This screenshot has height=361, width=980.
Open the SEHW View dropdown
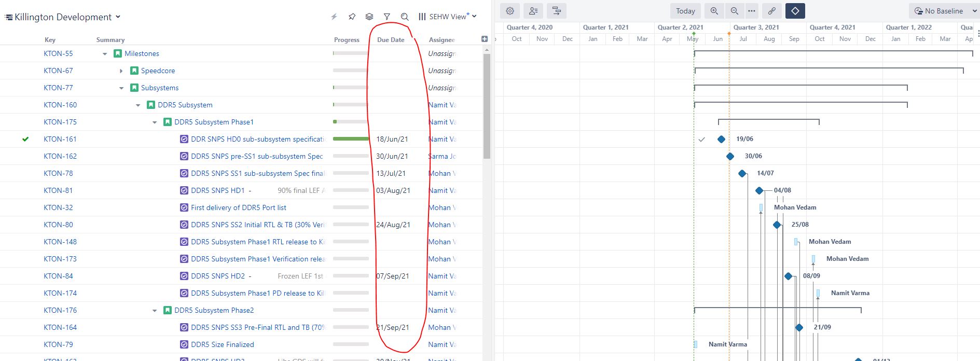click(x=448, y=17)
